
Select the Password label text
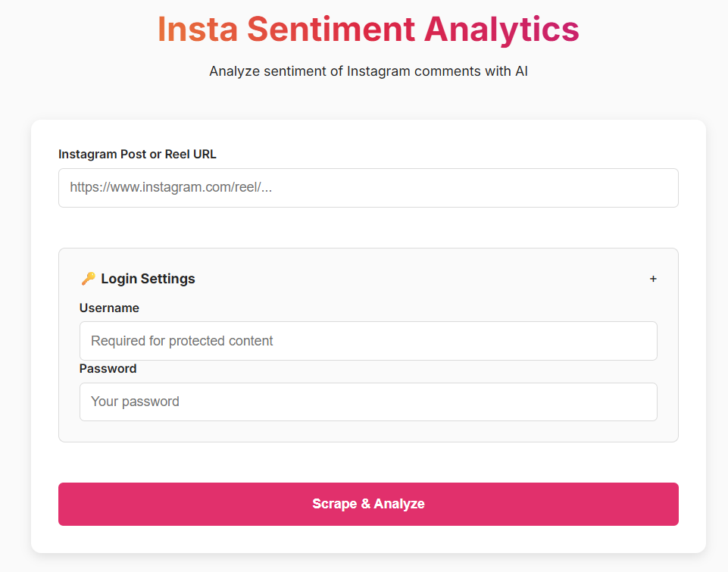108,368
